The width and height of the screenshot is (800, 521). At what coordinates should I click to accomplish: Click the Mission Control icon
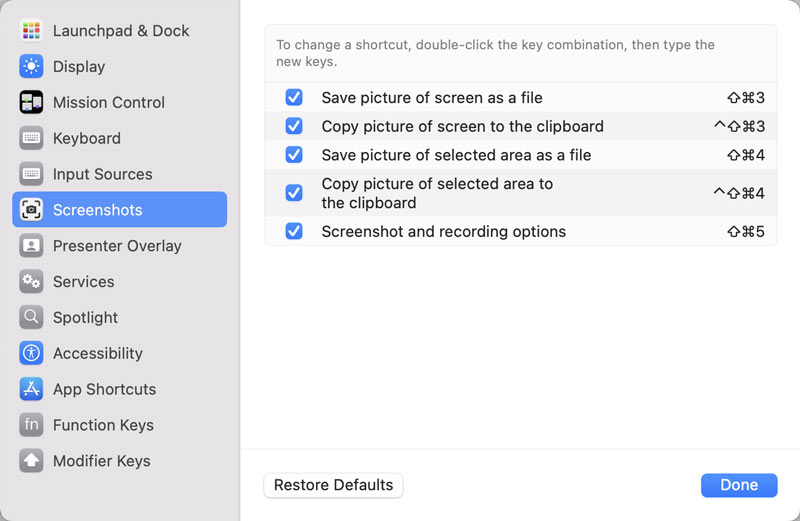tap(31, 102)
